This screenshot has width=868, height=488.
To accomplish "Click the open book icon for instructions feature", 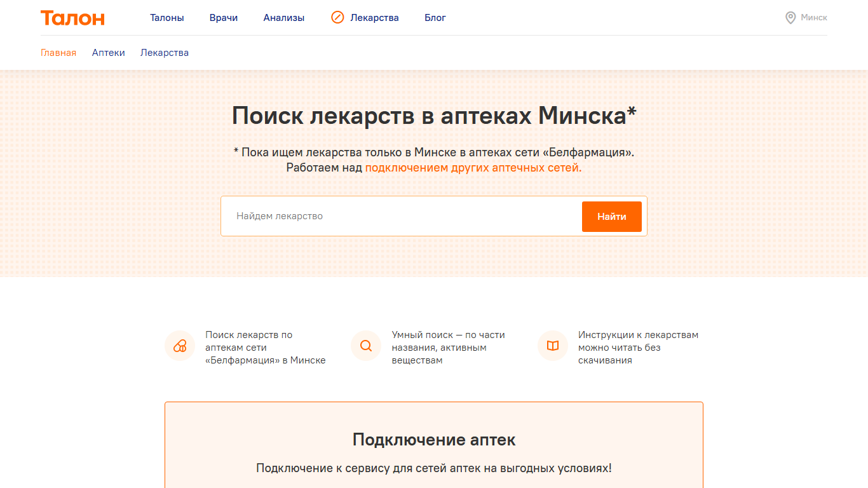I will (x=553, y=346).
